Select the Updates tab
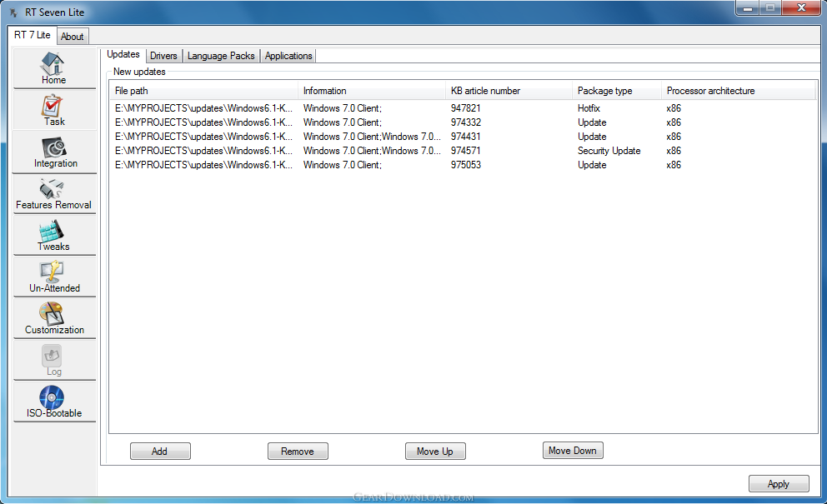Image resolution: width=827 pixels, height=504 pixels. tap(123, 54)
